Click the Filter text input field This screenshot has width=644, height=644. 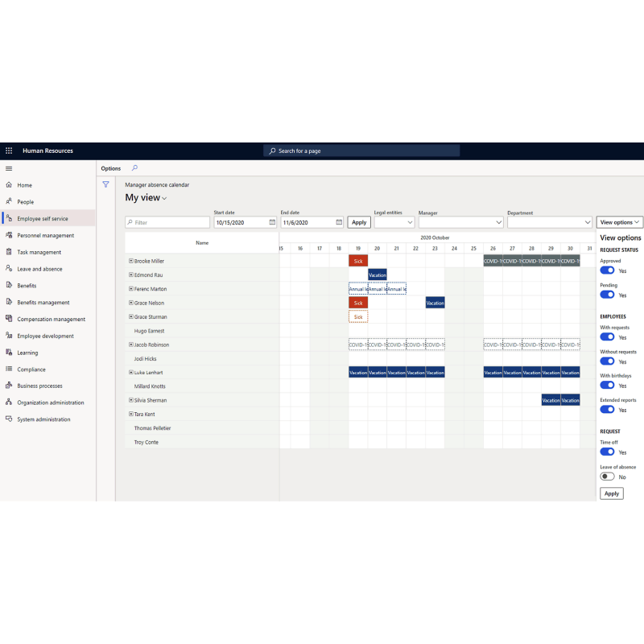pos(167,222)
